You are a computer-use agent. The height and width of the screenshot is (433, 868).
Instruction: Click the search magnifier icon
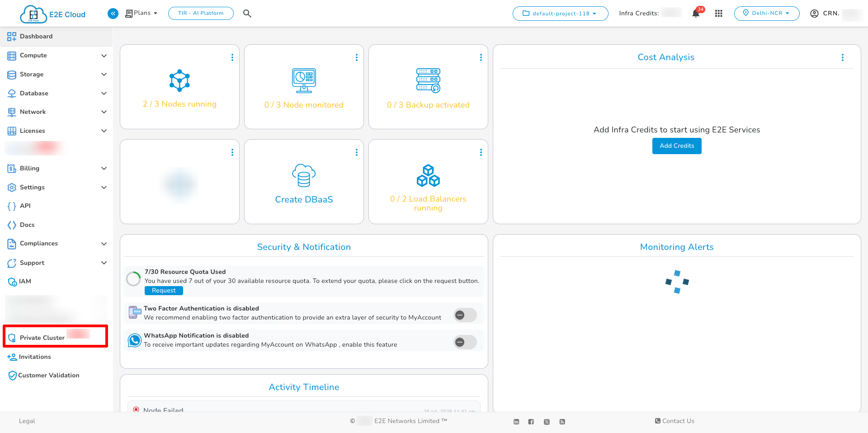pyautogui.click(x=247, y=13)
